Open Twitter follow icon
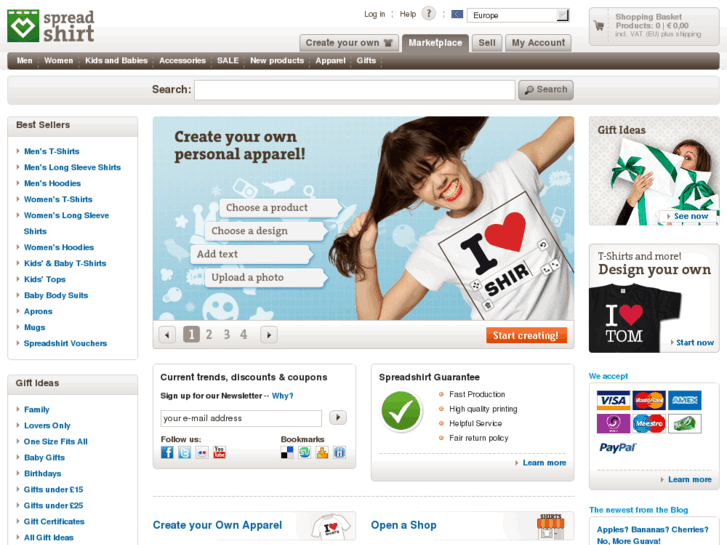Screen dimensions: 727x545 185,452
